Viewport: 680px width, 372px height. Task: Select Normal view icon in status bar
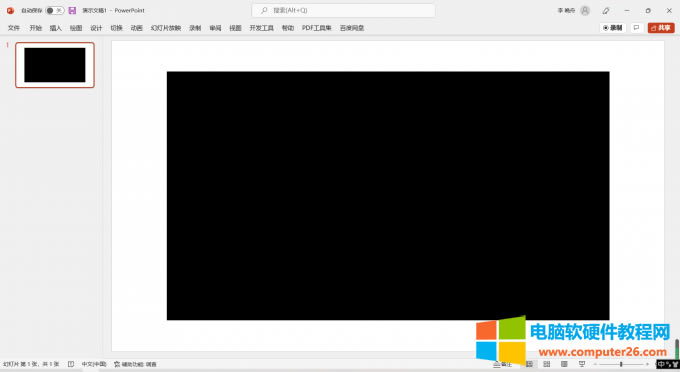[530, 364]
